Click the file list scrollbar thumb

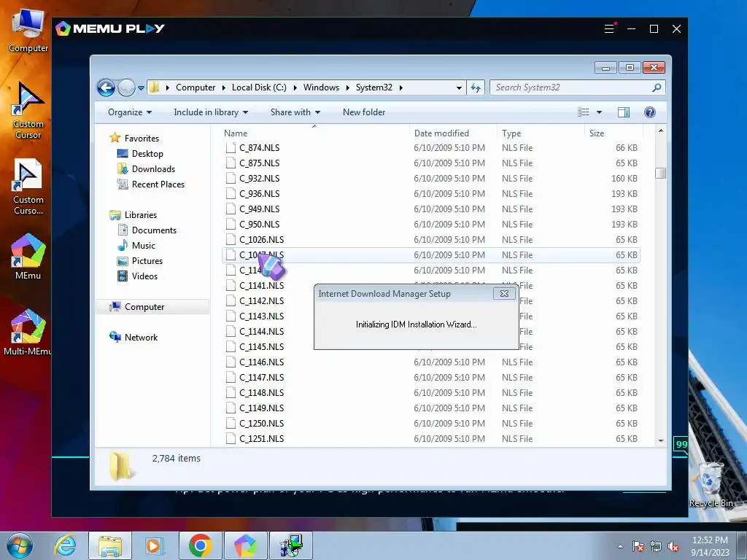(x=660, y=173)
